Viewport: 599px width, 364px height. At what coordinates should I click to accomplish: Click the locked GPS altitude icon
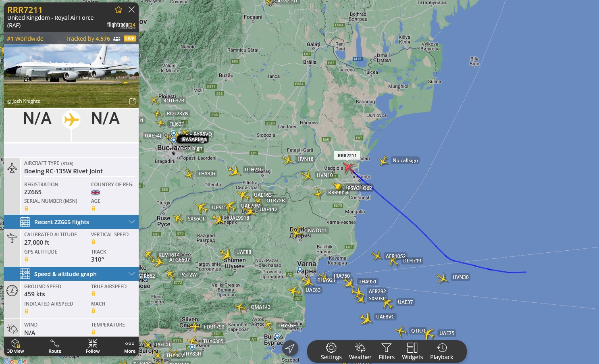[x=27, y=259]
